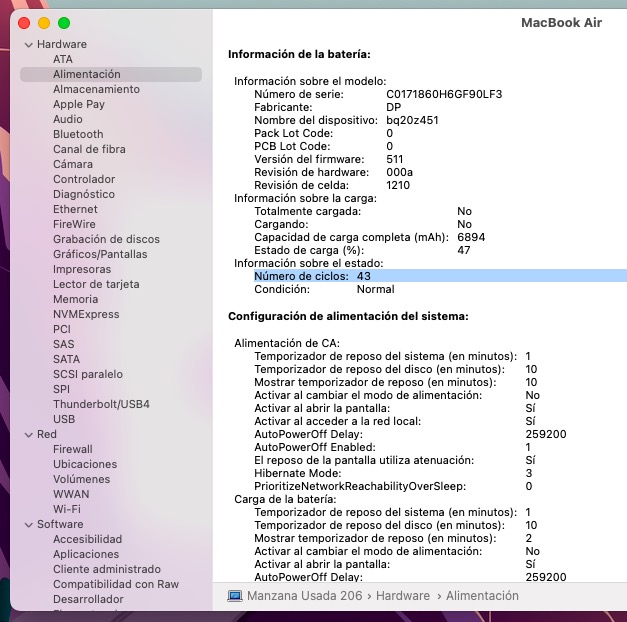The height and width of the screenshot is (622, 627).
Task: Collapse the Hardware section chevron
Action: point(28,45)
